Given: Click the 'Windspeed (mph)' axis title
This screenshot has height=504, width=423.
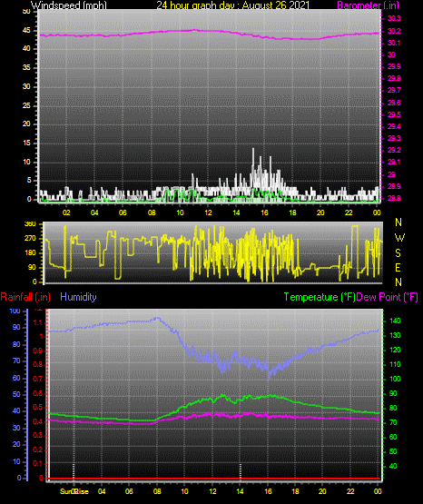Looking at the screenshot, I should click(x=68, y=5).
